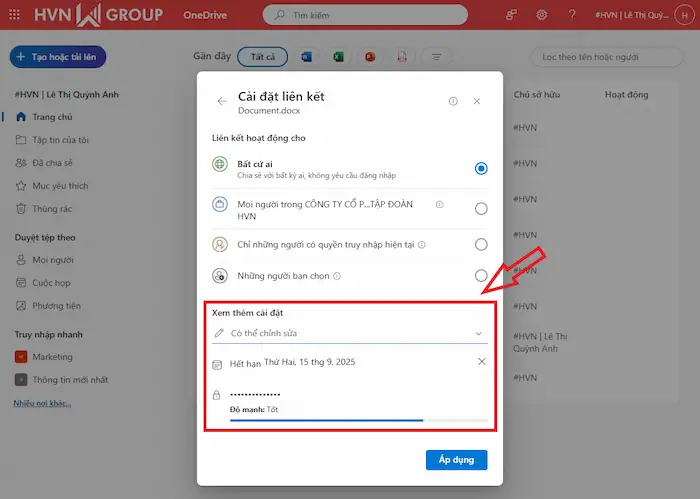Select Mọi người trong CÔNG TY radio button
This screenshot has height=499, width=700.
click(481, 208)
